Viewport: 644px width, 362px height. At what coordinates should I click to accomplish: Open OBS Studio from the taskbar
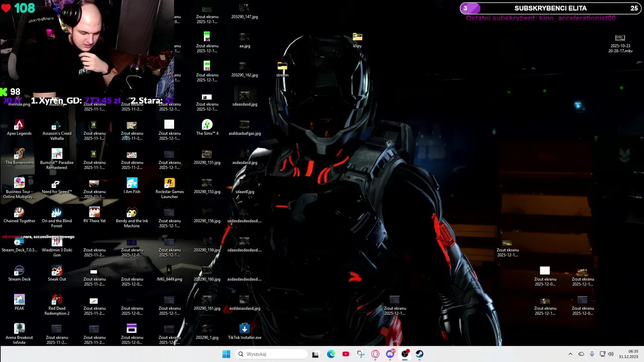click(405, 354)
